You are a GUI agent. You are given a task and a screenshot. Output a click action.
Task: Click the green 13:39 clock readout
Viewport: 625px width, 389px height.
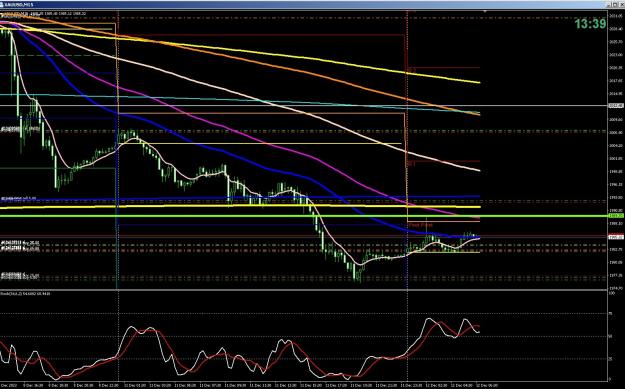click(x=590, y=24)
